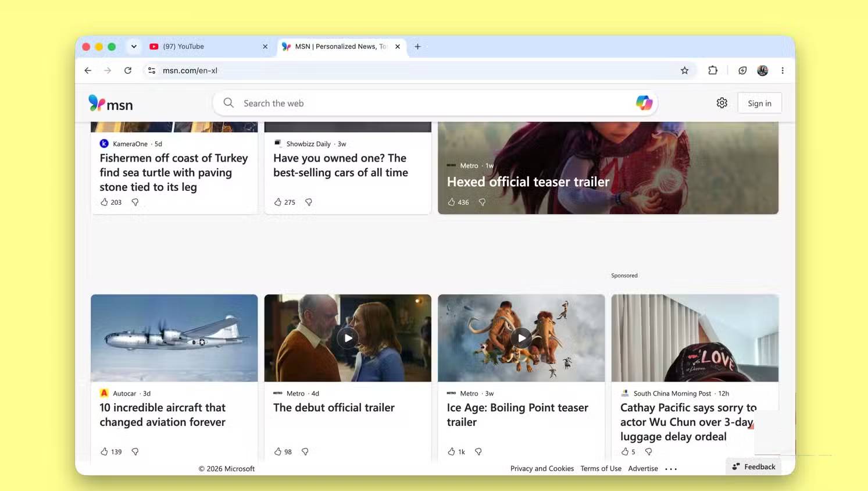Click the Sign in button
This screenshot has width=868, height=491.
(x=759, y=103)
